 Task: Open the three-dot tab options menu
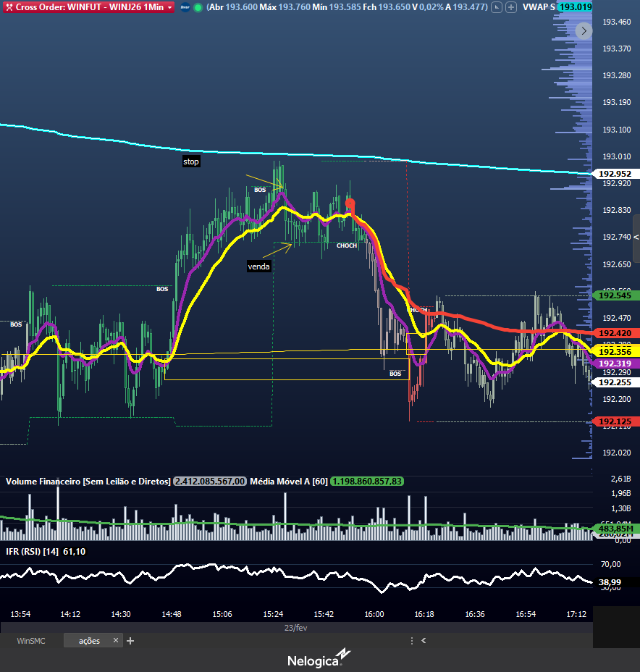click(411, 641)
